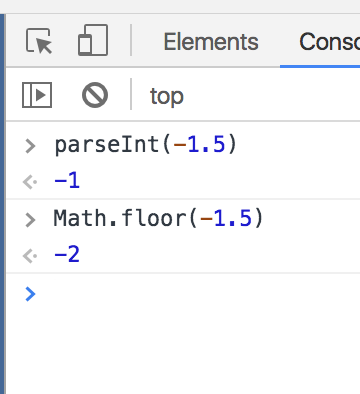Open the top context dropdown

pos(167,96)
